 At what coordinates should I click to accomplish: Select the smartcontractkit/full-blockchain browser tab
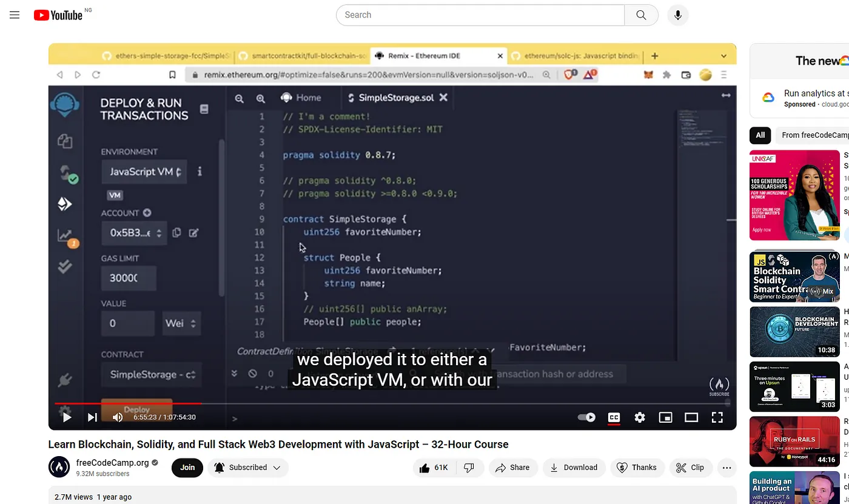click(302, 56)
